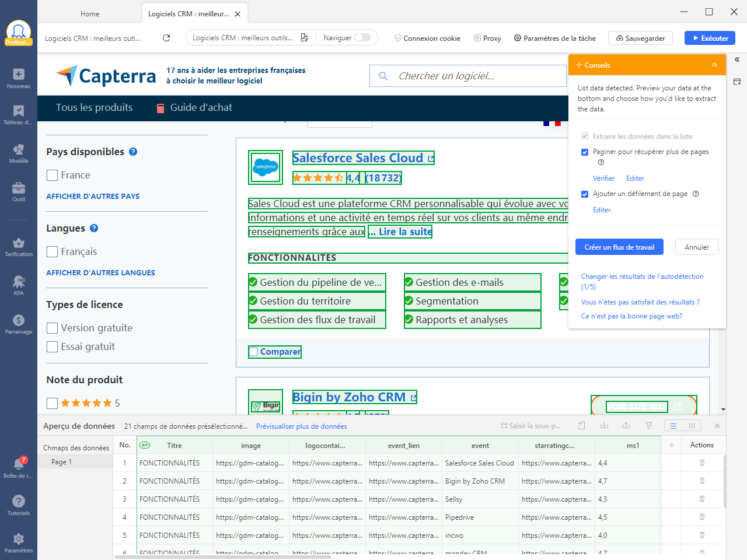The width and height of the screenshot is (747, 560).
Task: Switch to the Home tab
Action: pyautogui.click(x=89, y=13)
